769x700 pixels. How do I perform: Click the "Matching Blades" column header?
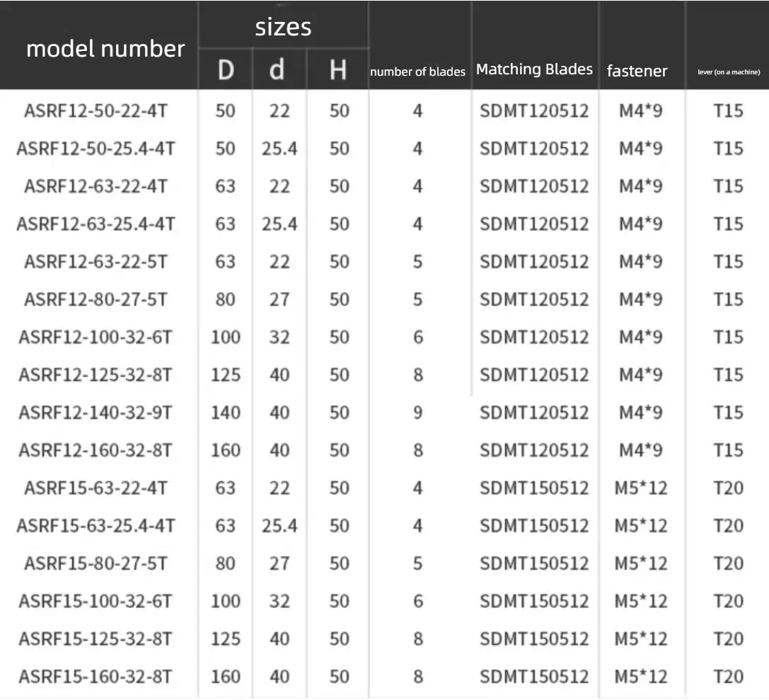534,69
